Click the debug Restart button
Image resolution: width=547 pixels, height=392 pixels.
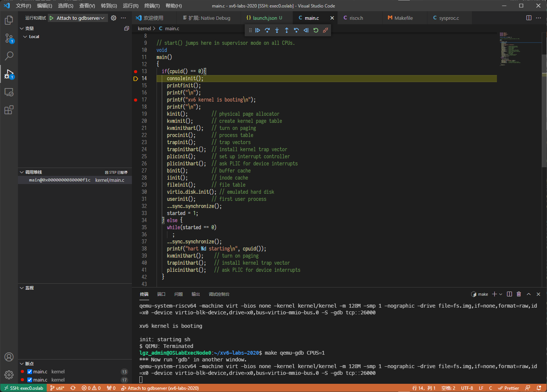tap(316, 30)
